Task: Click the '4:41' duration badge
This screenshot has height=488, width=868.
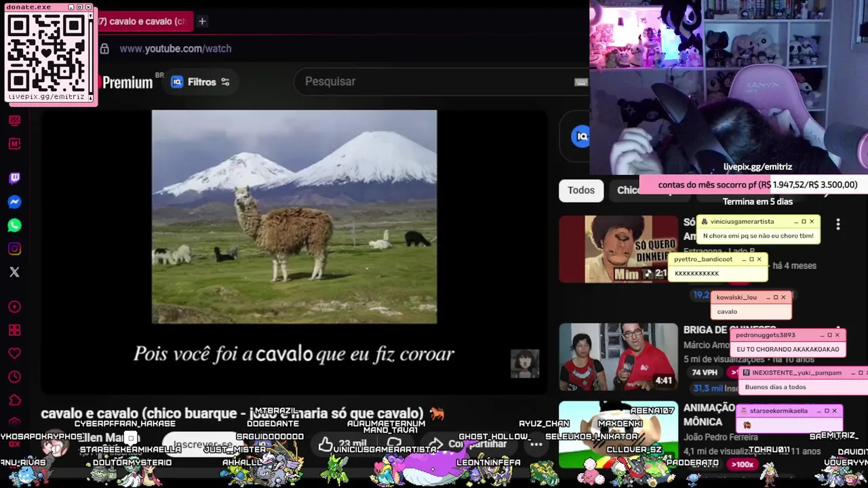Action: tap(663, 381)
